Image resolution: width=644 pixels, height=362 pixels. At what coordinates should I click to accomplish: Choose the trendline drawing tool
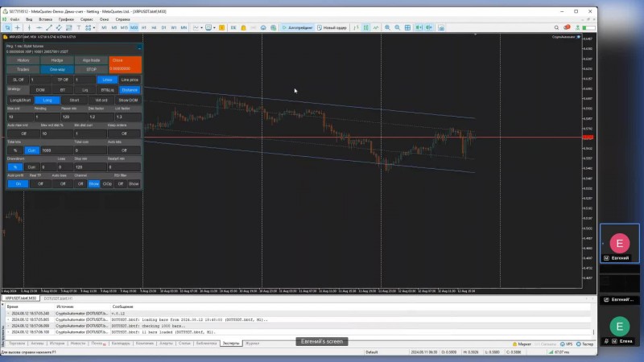pyautogui.click(x=49, y=27)
